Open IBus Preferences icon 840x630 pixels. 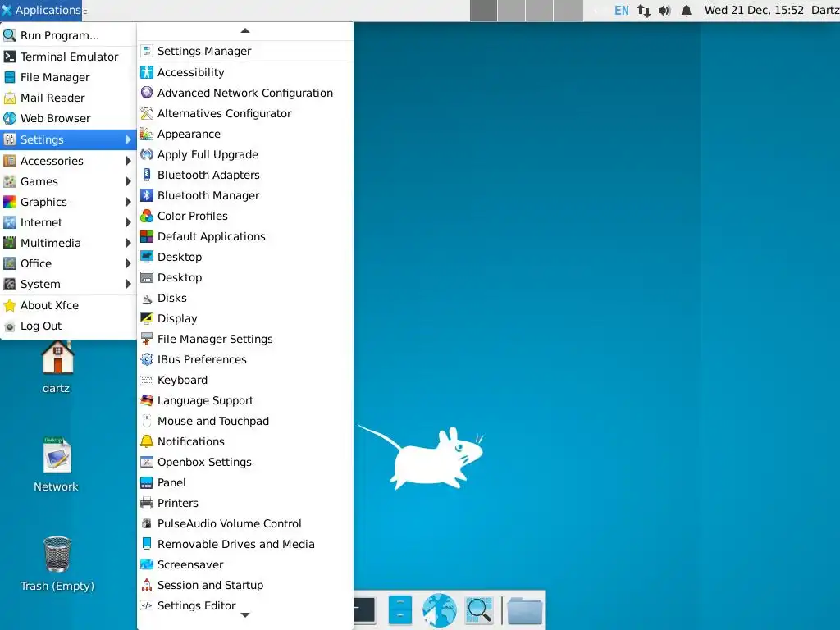(x=147, y=359)
